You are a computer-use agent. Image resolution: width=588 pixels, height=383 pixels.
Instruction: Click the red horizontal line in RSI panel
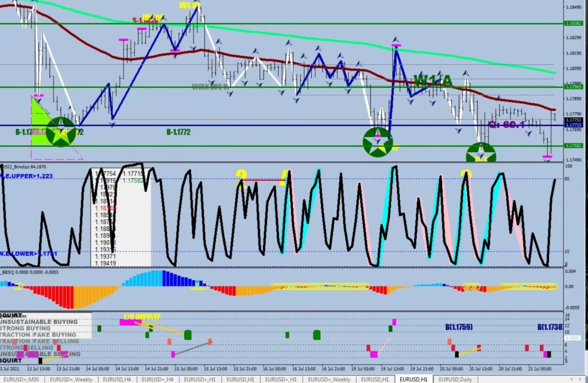click(261, 180)
